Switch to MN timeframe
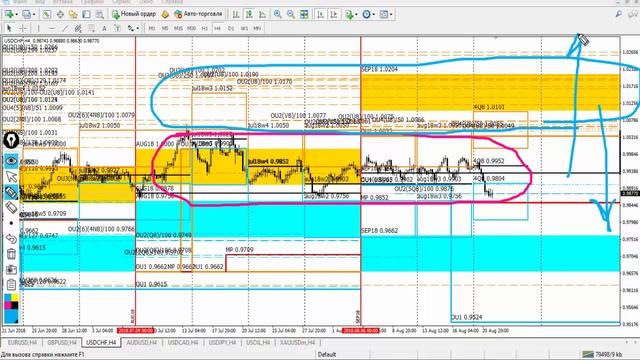The height and width of the screenshot is (360, 640). click(257, 28)
